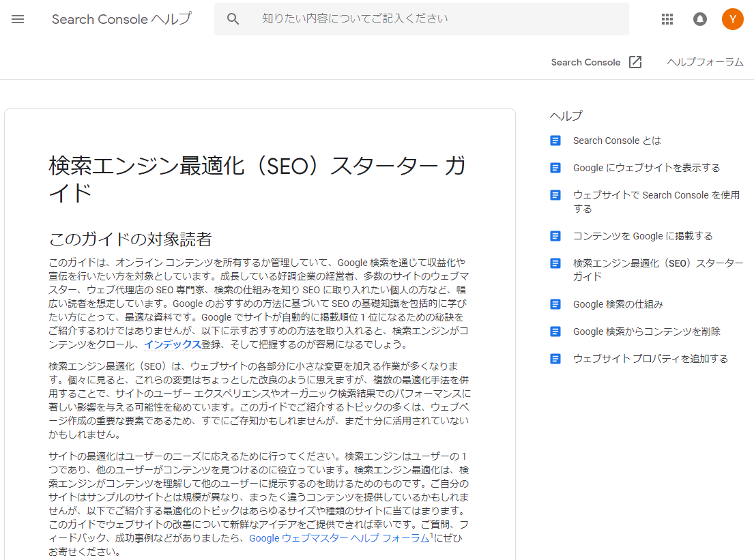Click document icon for ウェブサイトで Search Console を使用する
The height and width of the screenshot is (560, 754).
555,195
